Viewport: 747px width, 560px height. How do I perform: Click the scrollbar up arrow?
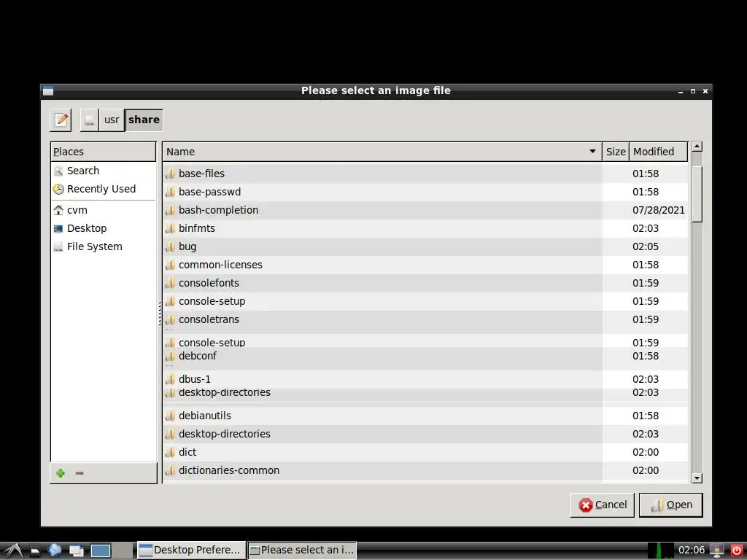tap(697, 147)
